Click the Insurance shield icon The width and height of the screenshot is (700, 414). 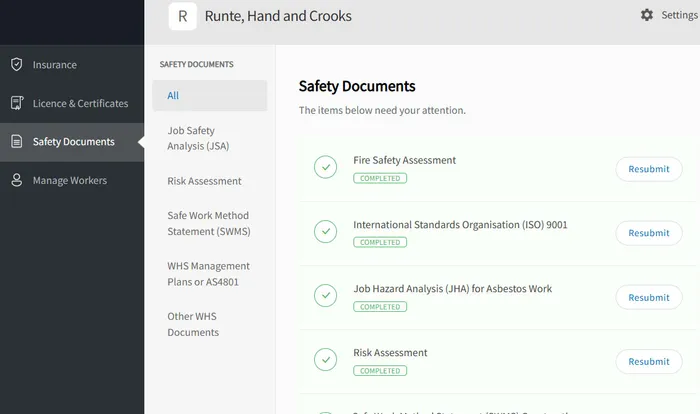pos(16,65)
